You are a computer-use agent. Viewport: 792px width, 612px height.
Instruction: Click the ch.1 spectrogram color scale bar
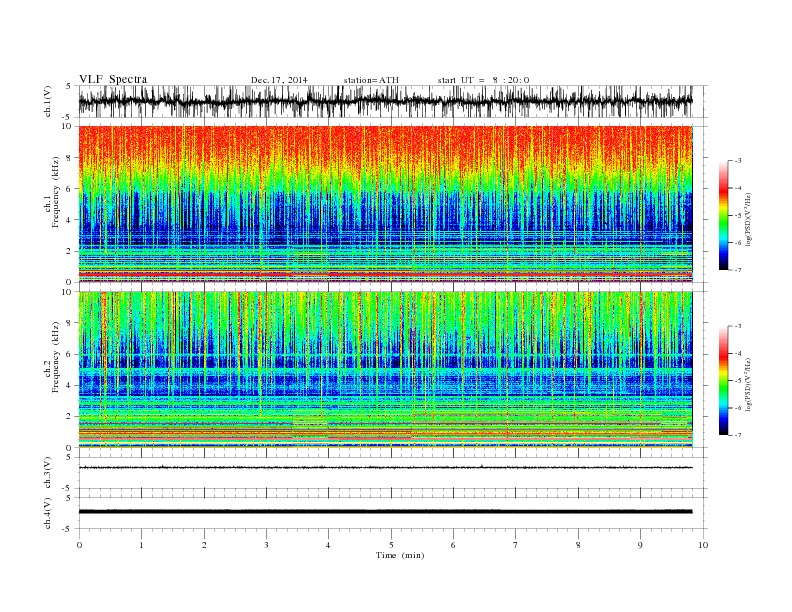pyautogui.click(x=723, y=215)
